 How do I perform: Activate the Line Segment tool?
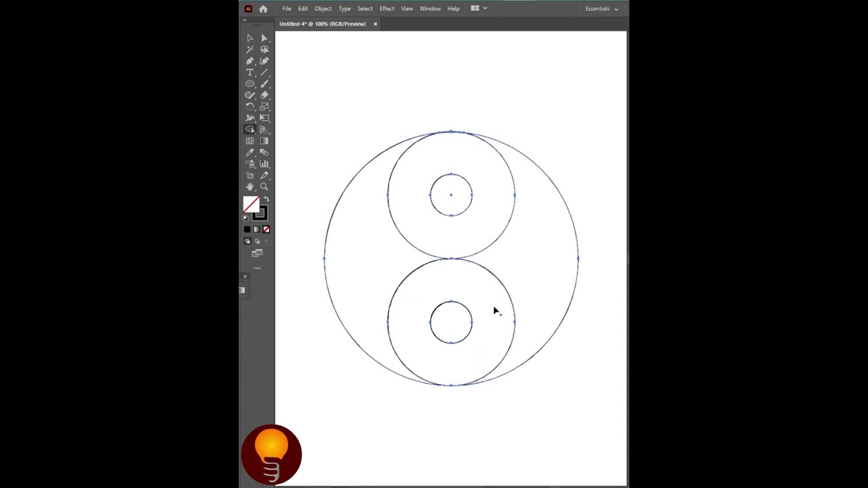[x=264, y=73]
